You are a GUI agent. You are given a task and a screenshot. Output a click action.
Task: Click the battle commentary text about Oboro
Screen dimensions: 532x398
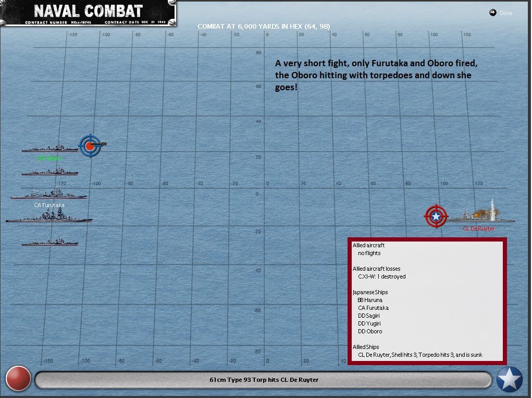pos(376,75)
